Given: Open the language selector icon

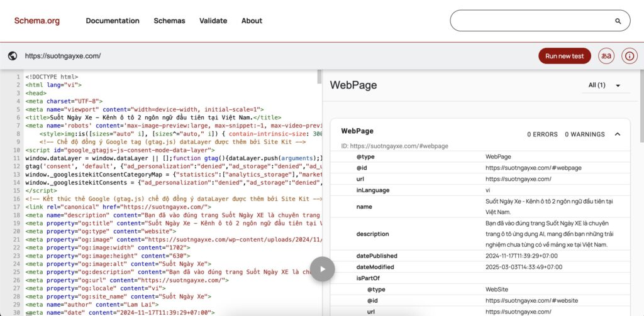Looking at the screenshot, I should pyautogui.click(x=606, y=56).
